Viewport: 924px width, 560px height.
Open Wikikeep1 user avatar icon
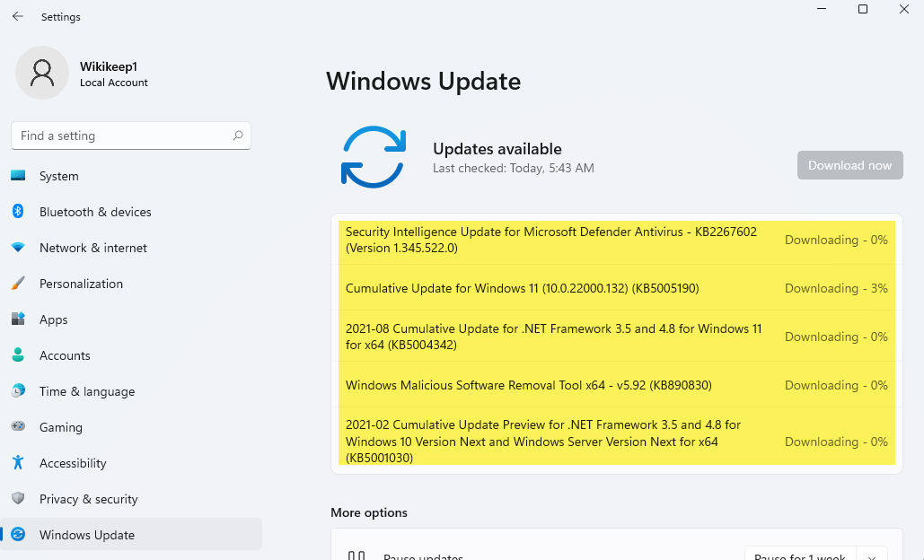coord(42,73)
